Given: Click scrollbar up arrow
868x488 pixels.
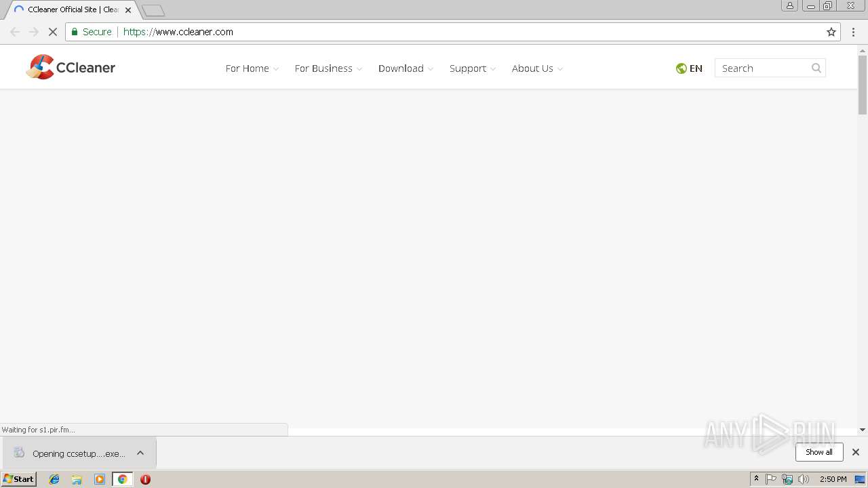Looking at the screenshot, I should [x=863, y=49].
